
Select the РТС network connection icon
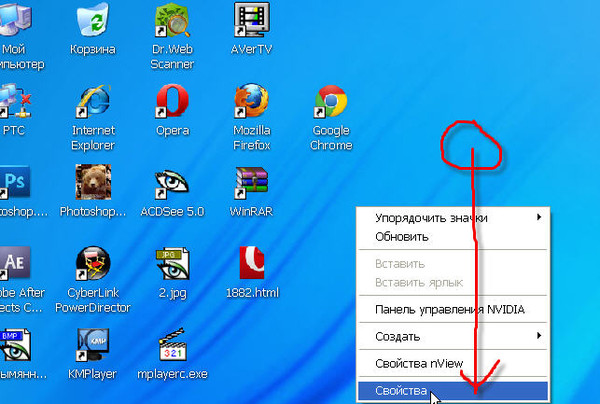coord(15,101)
